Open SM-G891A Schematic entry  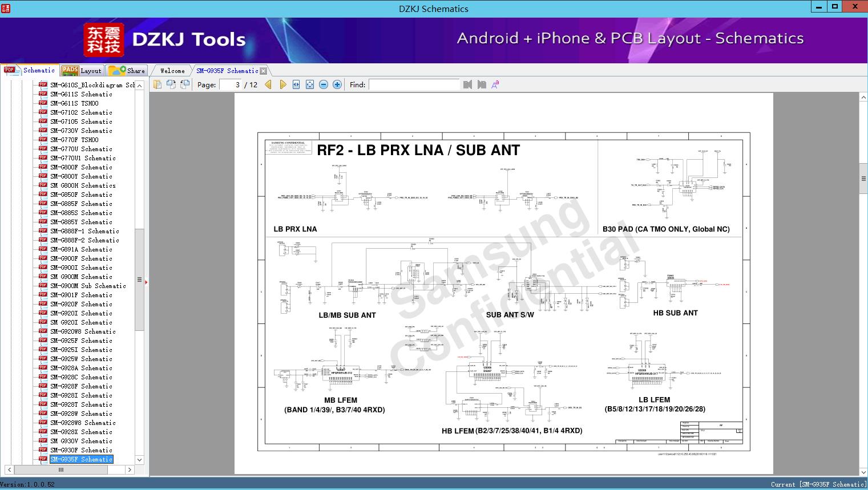point(81,249)
